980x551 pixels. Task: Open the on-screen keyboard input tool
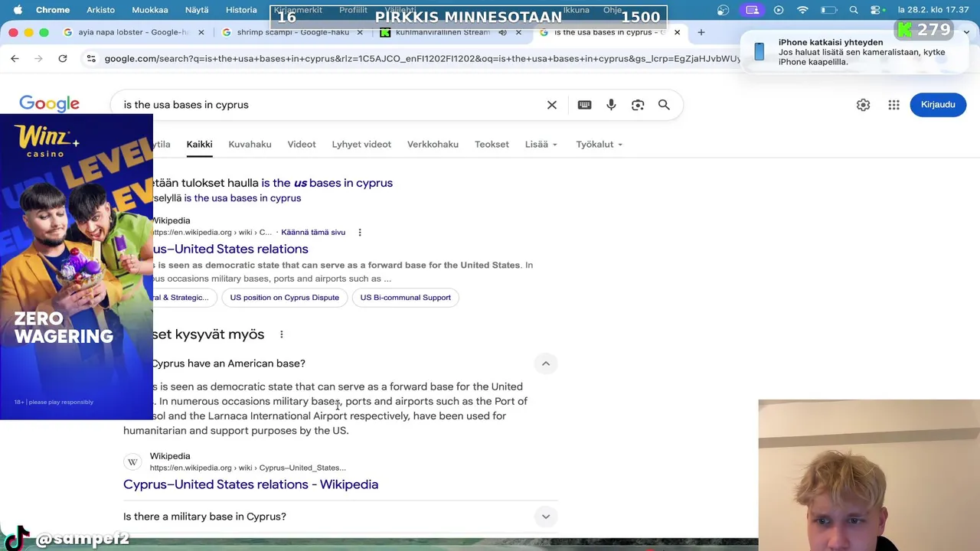point(585,105)
